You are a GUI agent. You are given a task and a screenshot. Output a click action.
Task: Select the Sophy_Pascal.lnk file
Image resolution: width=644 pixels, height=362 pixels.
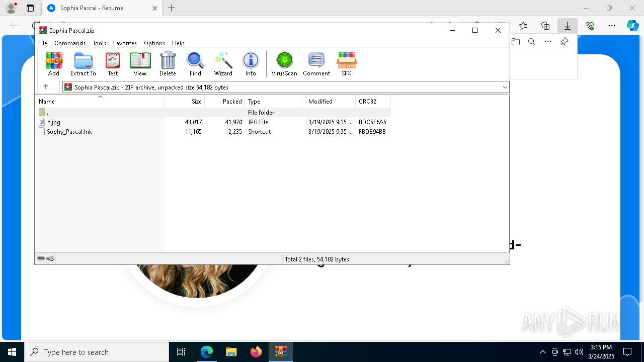coord(69,132)
